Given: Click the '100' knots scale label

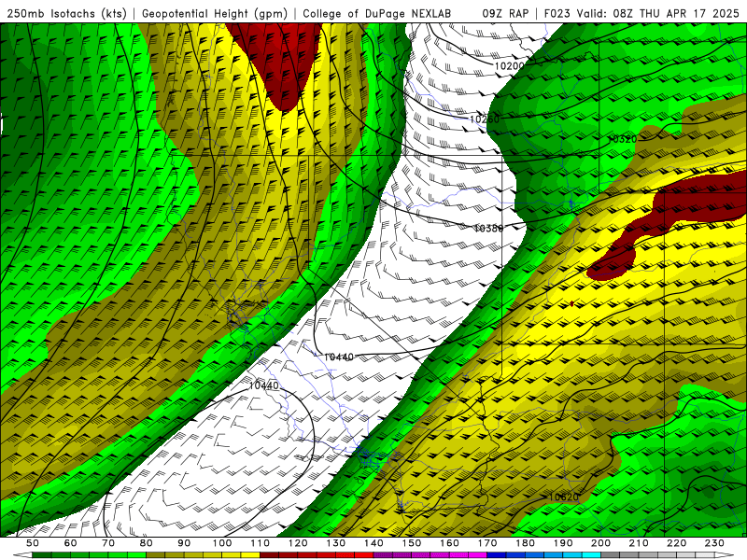Looking at the screenshot, I should coord(222,543).
